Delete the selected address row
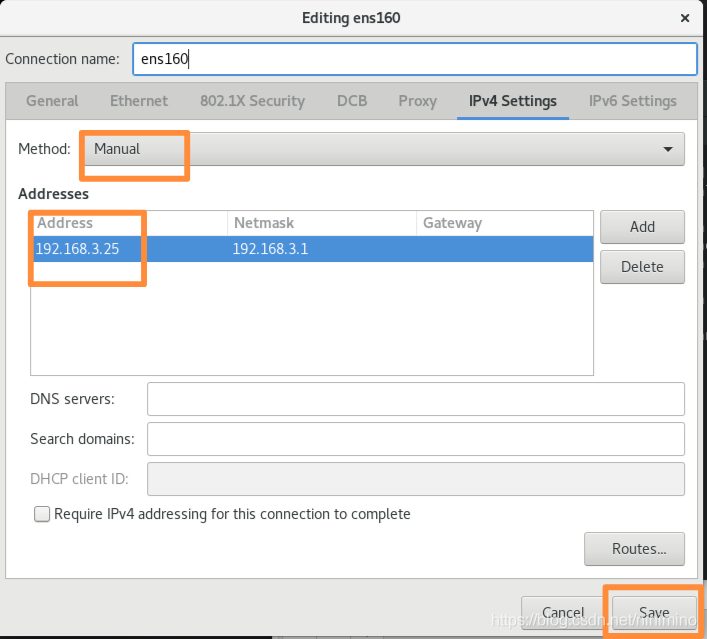 coord(642,267)
